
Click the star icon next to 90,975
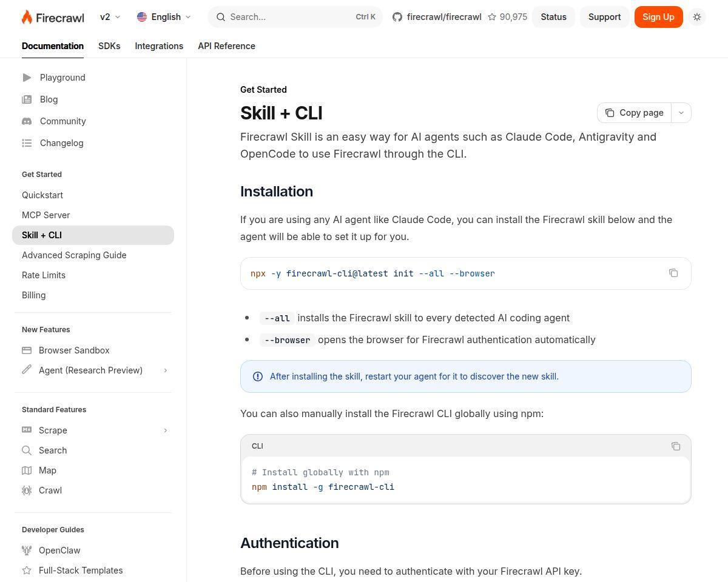coord(492,17)
